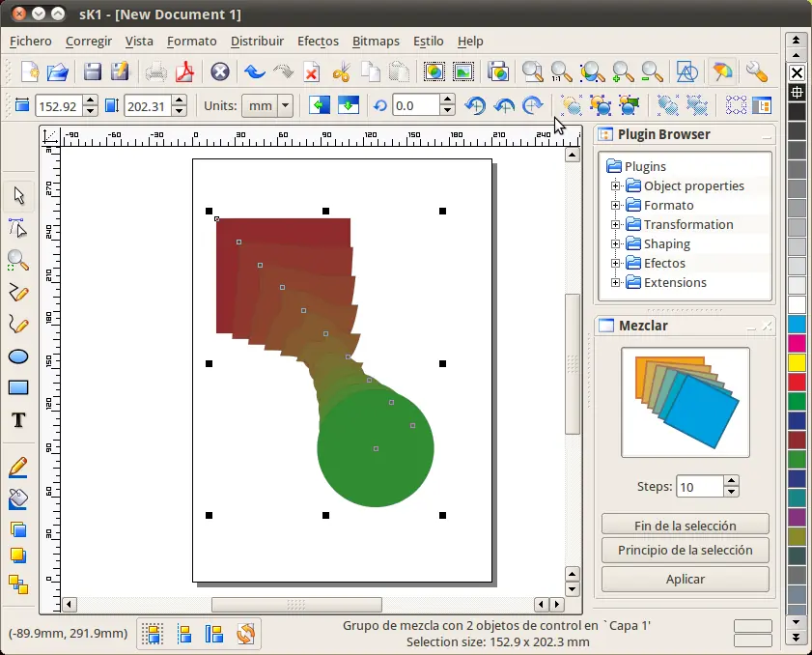This screenshot has height=655, width=812.
Task: Toggle snap to objects in status bar
Action: point(214,634)
